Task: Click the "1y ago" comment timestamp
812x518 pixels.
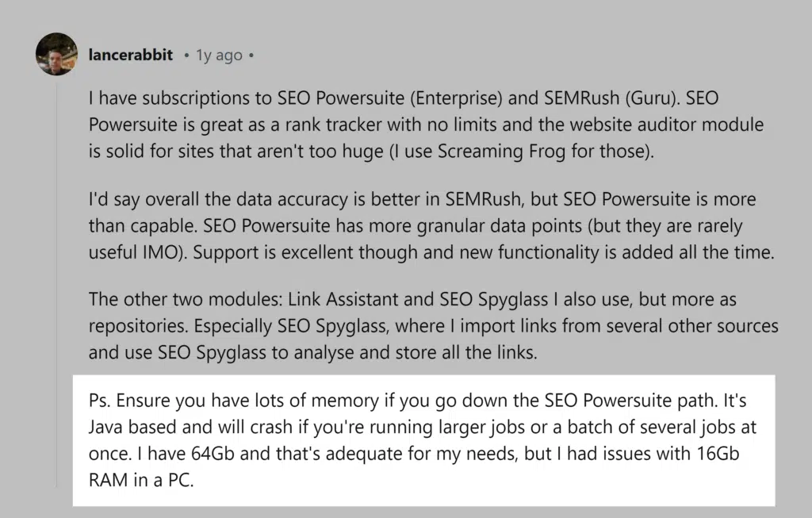Action: pos(218,56)
